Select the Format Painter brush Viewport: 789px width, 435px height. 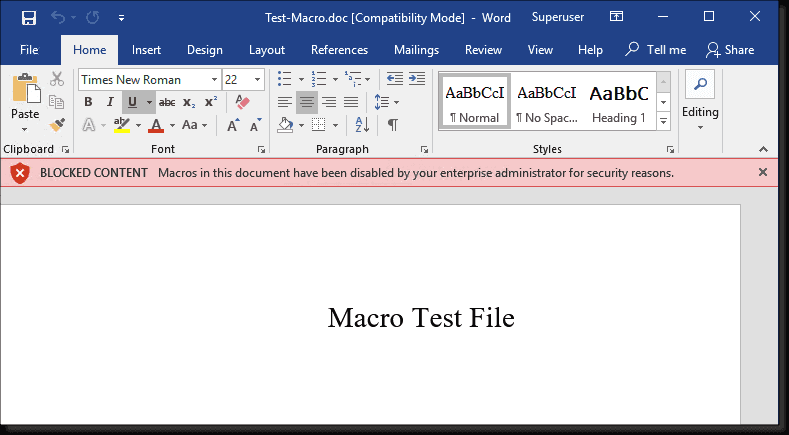pos(57,125)
